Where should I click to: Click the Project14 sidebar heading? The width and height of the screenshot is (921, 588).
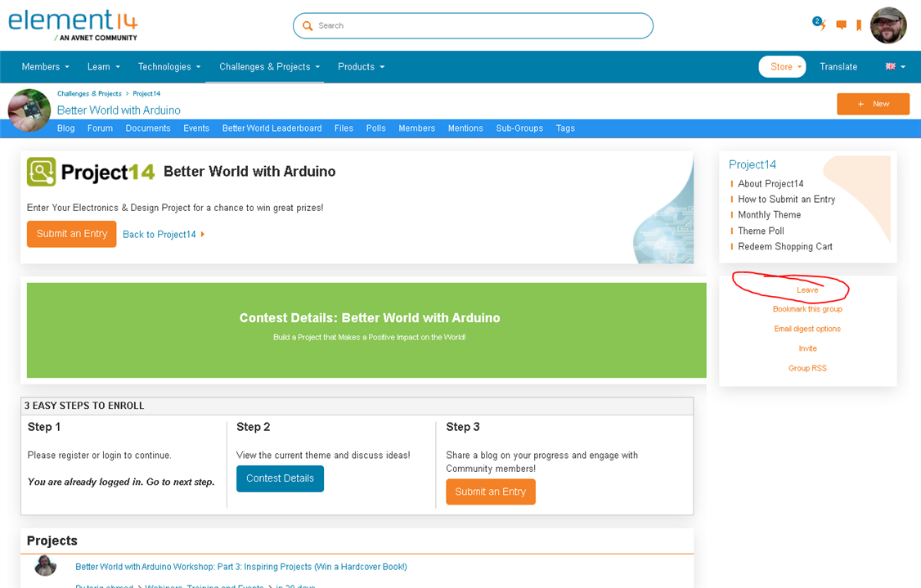point(752,164)
